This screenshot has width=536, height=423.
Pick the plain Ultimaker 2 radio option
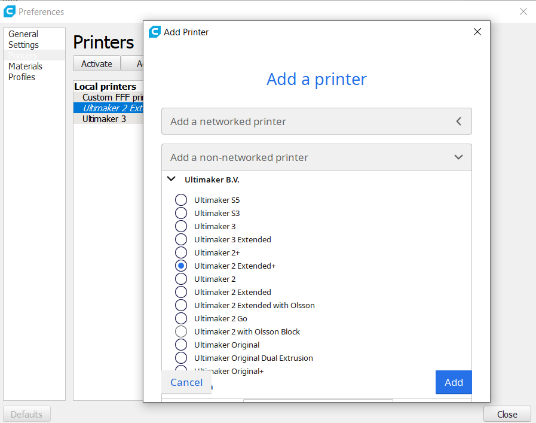pyautogui.click(x=181, y=279)
